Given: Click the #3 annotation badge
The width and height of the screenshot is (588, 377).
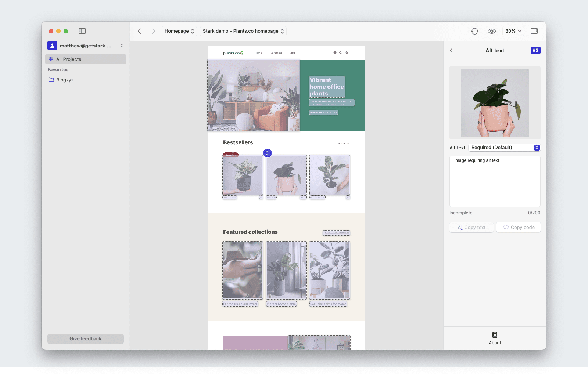Looking at the screenshot, I should coord(535,50).
